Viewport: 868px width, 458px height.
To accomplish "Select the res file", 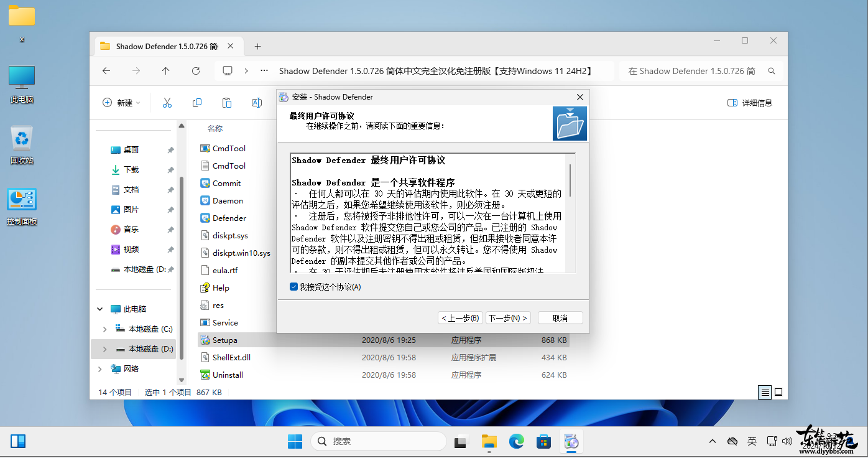I will [212, 305].
